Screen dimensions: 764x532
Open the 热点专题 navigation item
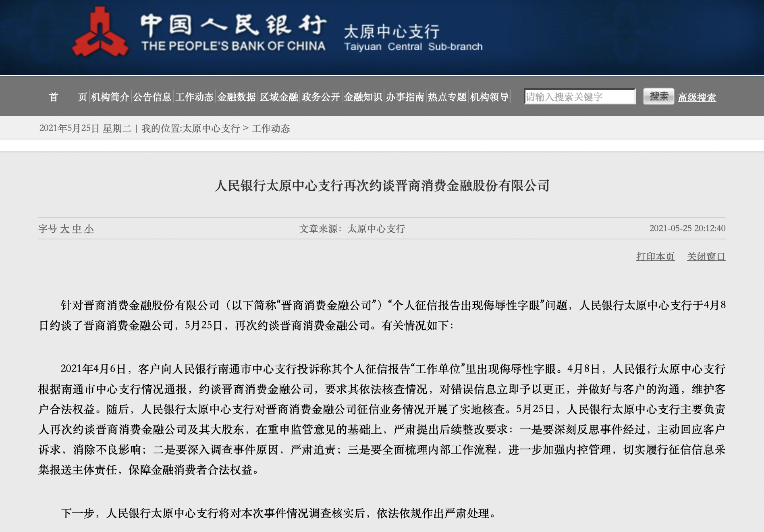tap(447, 97)
